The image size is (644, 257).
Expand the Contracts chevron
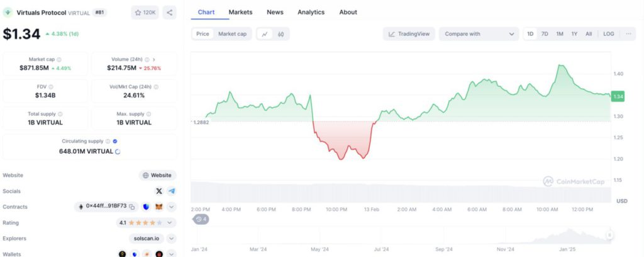click(x=172, y=207)
